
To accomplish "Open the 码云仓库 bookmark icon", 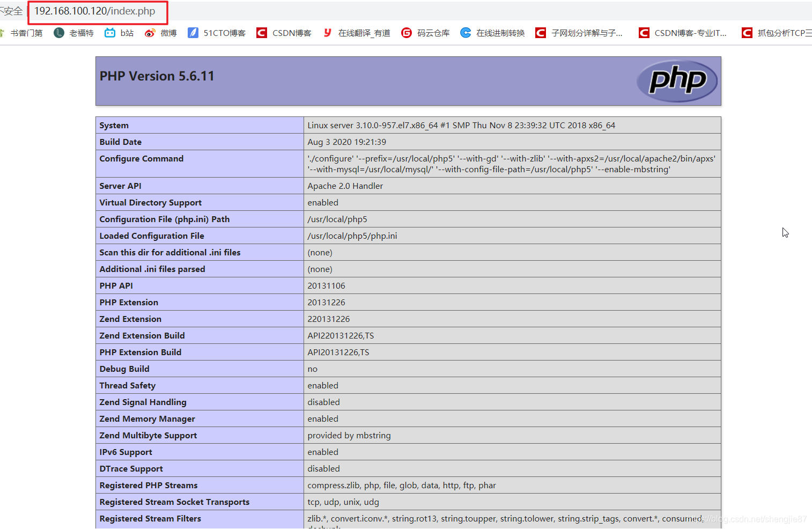I will (407, 33).
